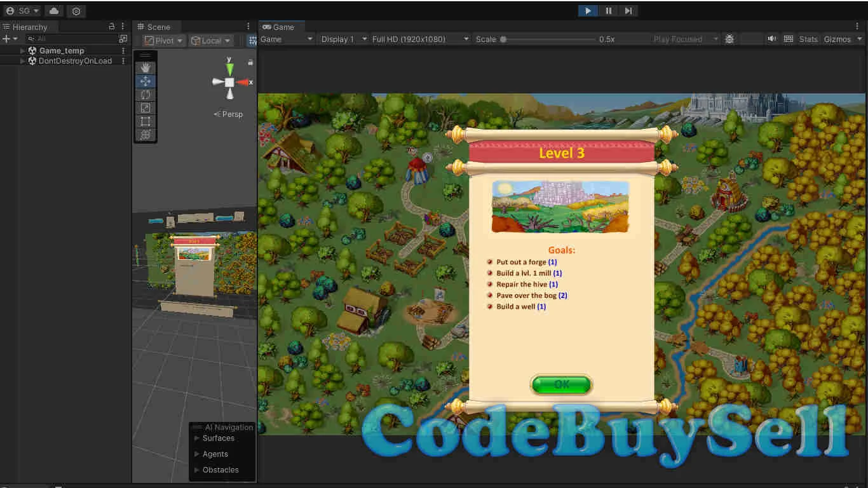Toggle the scene gizmo lock icon
This screenshot has height=488, width=868.
[x=250, y=62]
